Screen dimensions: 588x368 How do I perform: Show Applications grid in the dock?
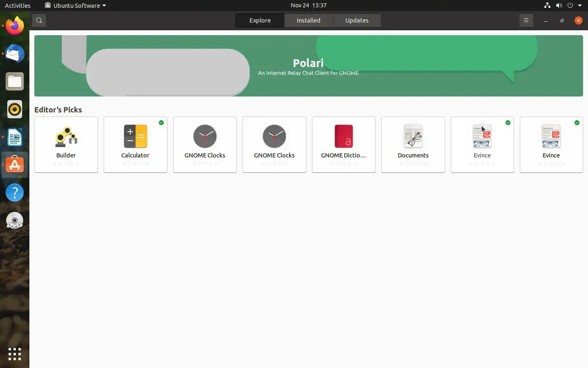[15, 354]
